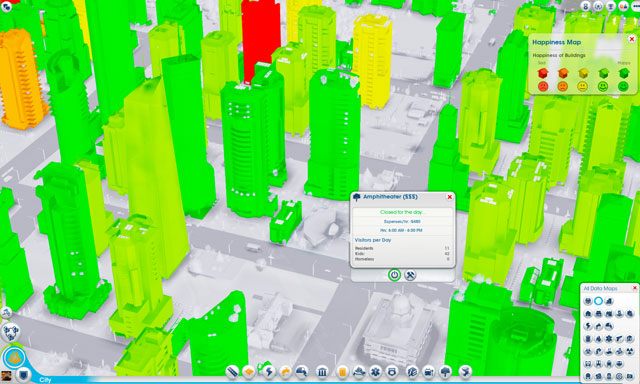Select the radiation symbol map in Data Maps
The image size is (640, 384).
[x=630, y=351]
